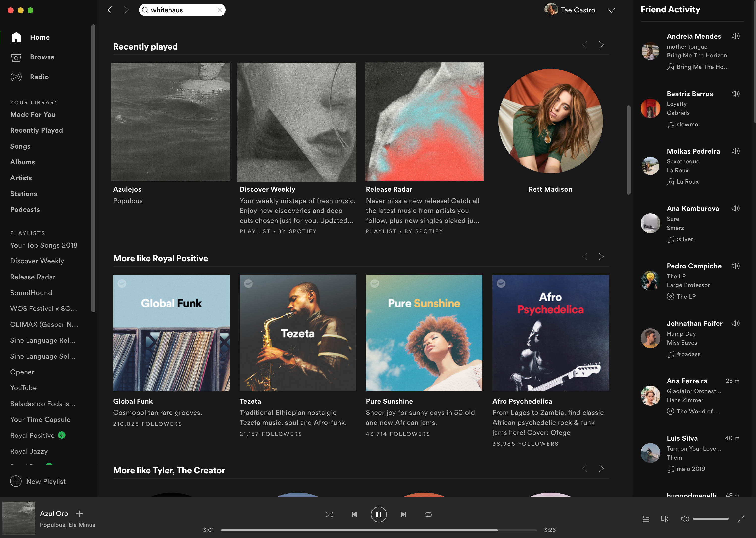Click downloaded indicator next to Royal Positive
This screenshot has height=538, width=756.
[62, 435]
